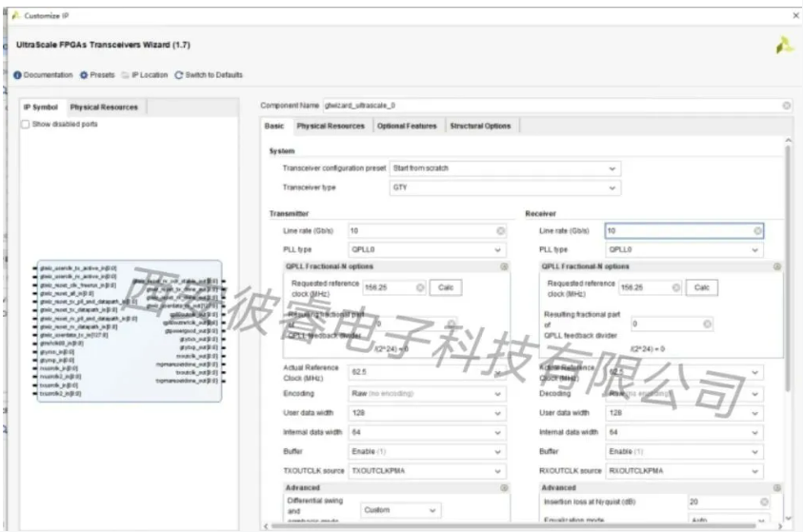Open the Structural Options tab

(x=480, y=126)
